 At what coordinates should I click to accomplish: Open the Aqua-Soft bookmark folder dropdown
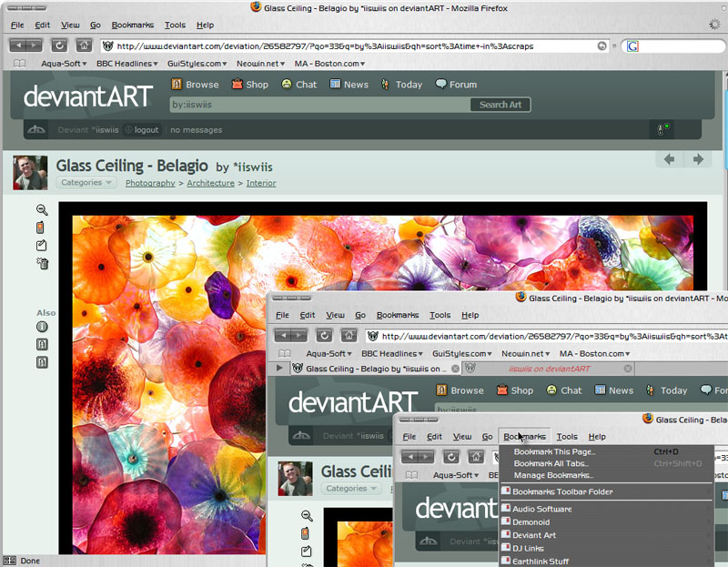[68, 64]
